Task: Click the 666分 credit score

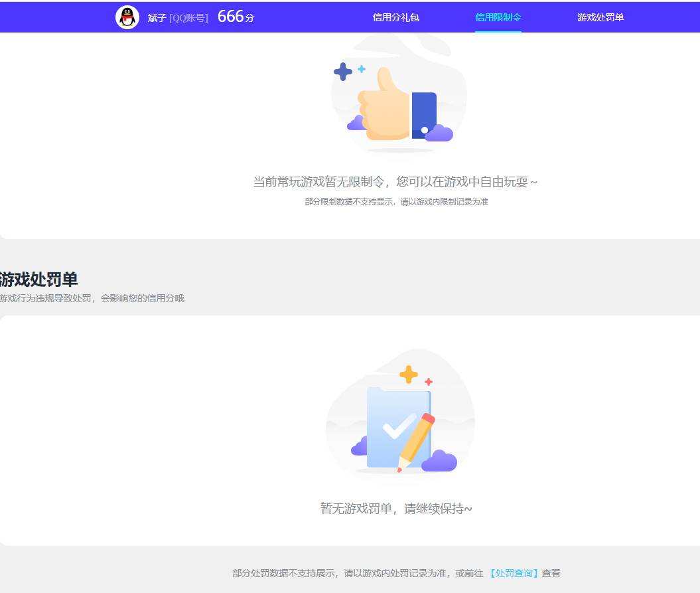Action: 236,17
